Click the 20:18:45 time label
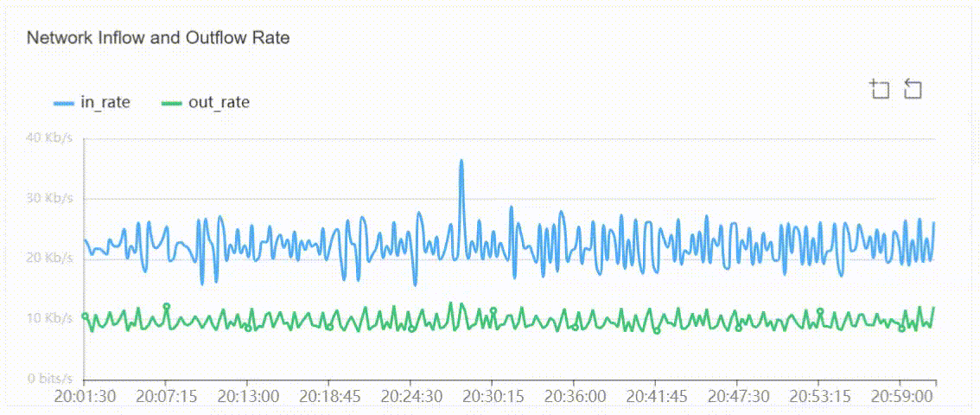980x415 pixels. pyautogui.click(x=328, y=397)
